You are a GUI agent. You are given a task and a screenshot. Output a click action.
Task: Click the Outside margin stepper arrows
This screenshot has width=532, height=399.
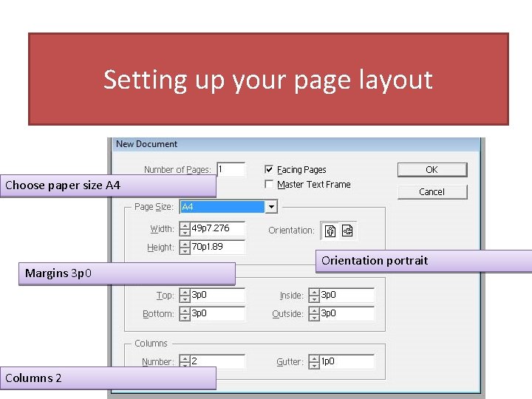pos(314,313)
